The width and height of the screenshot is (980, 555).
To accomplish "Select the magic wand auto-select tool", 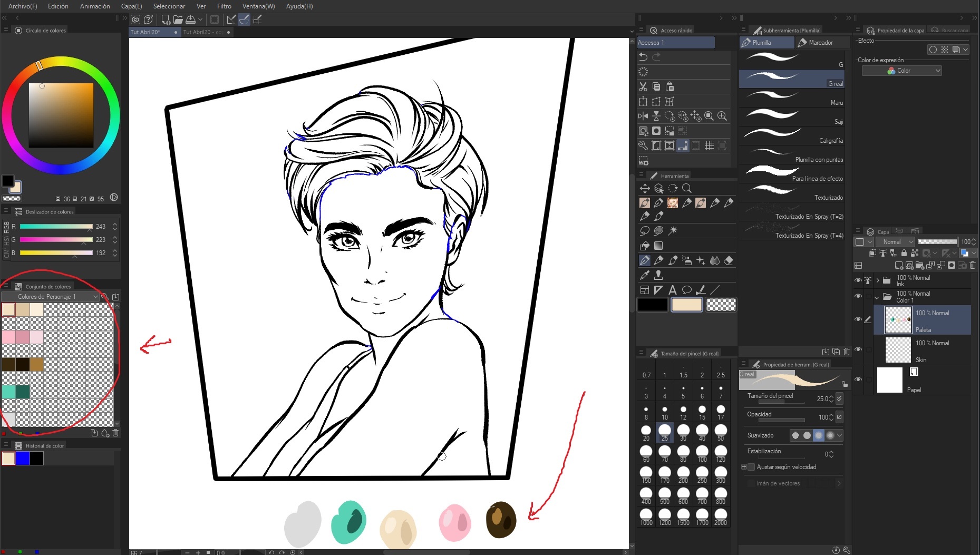I will pyautogui.click(x=673, y=231).
